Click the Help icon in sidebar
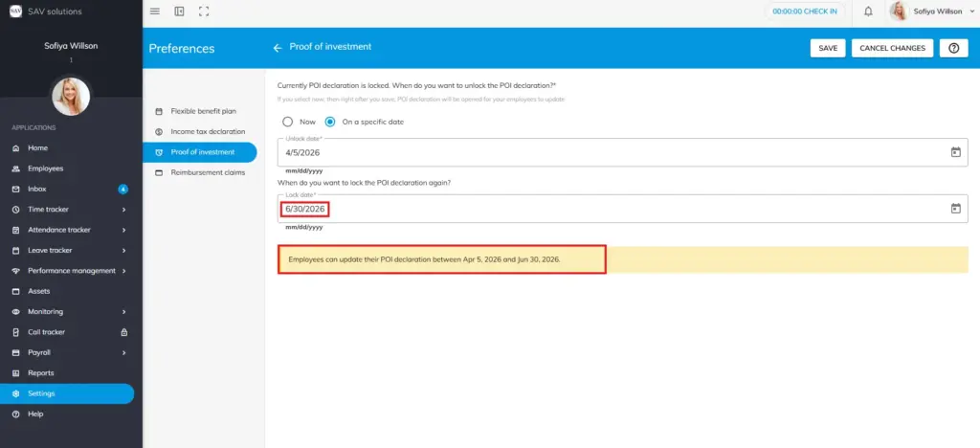 tap(16, 414)
